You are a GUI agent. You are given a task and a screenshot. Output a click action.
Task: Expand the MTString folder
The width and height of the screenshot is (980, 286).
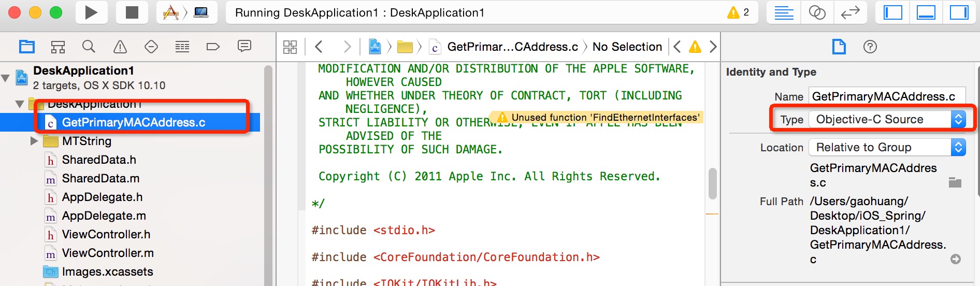pyautogui.click(x=34, y=141)
